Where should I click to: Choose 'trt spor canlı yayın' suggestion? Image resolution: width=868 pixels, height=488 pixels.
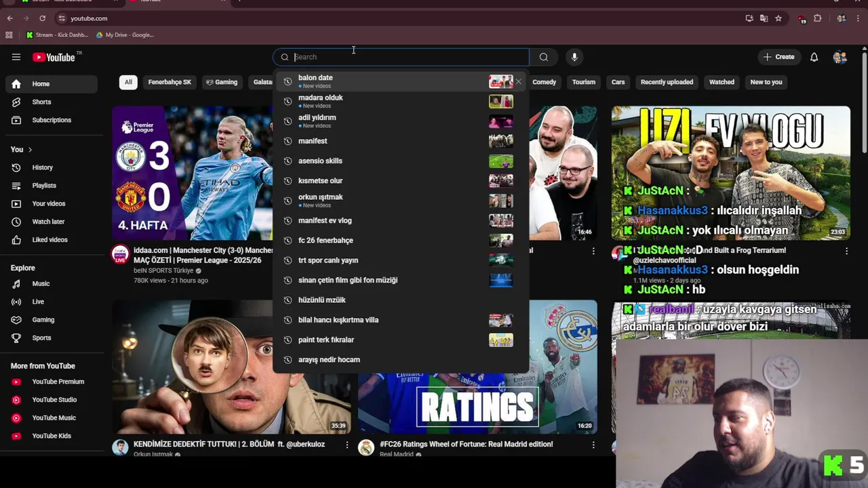point(401,260)
